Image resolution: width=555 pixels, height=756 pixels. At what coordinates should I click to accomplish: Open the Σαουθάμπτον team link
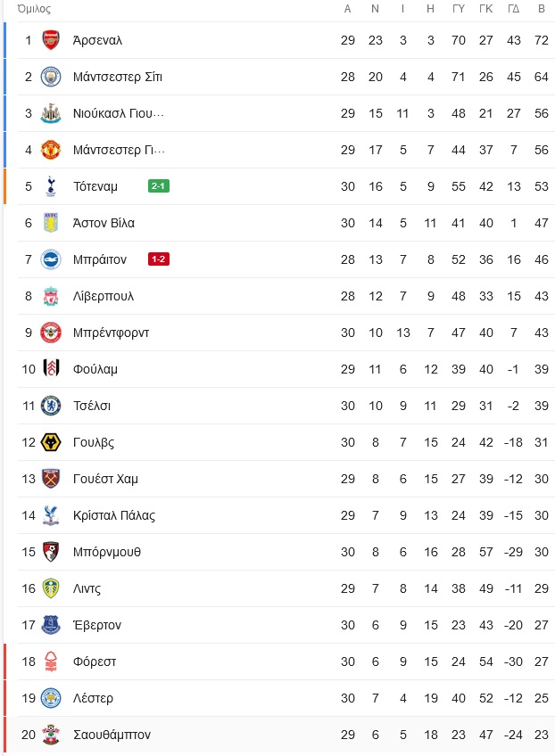coord(112,735)
